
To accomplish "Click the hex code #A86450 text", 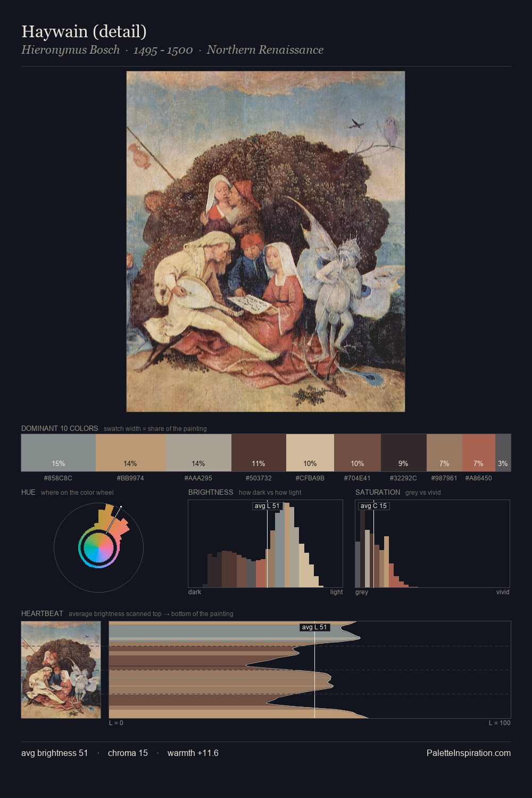I will tap(478, 478).
